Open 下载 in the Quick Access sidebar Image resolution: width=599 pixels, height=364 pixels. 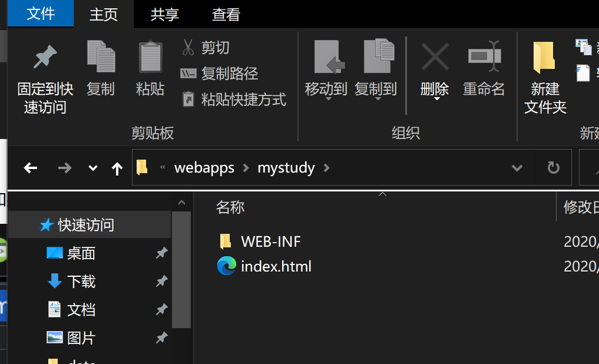[x=81, y=282]
